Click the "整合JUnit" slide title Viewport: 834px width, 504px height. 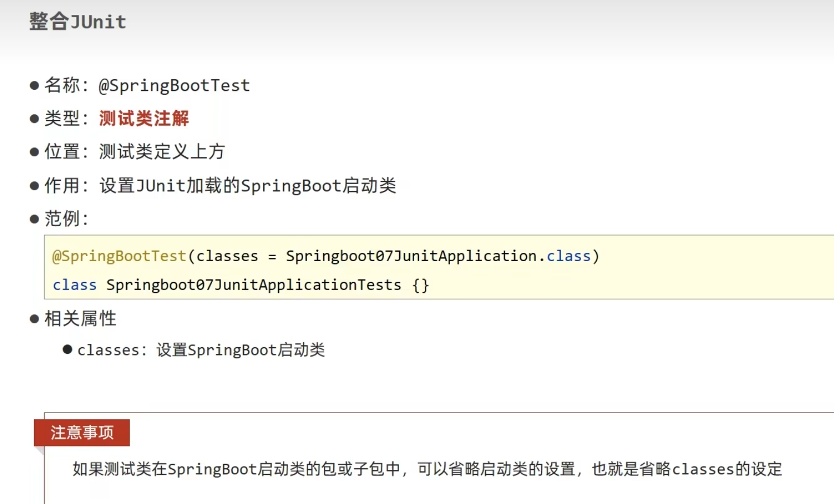coord(78,22)
